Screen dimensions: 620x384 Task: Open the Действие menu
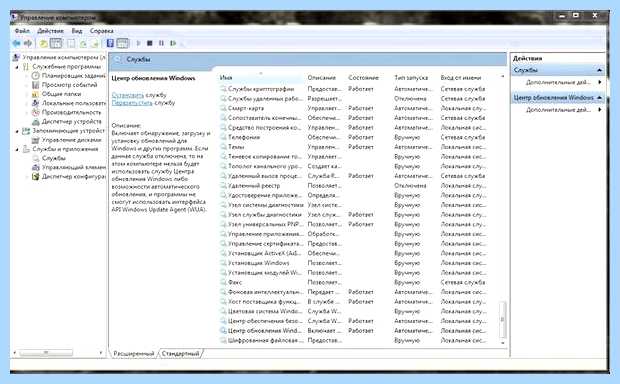coord(50,30)
